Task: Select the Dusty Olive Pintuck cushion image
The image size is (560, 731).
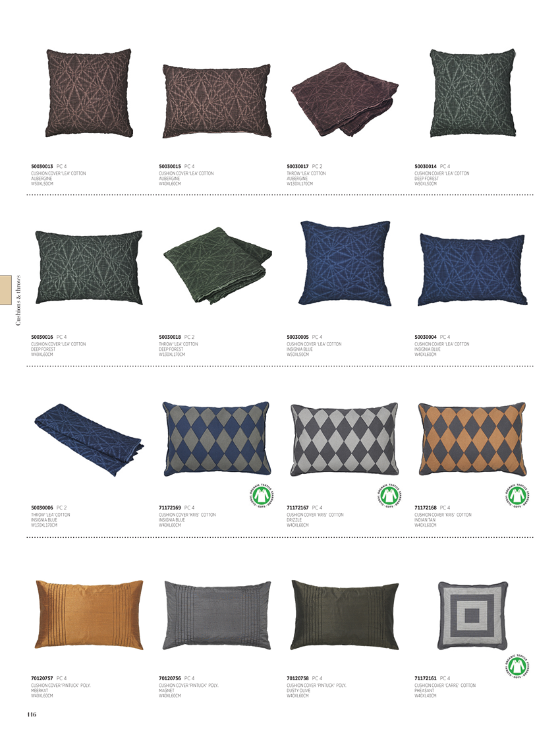Action: 345,616
